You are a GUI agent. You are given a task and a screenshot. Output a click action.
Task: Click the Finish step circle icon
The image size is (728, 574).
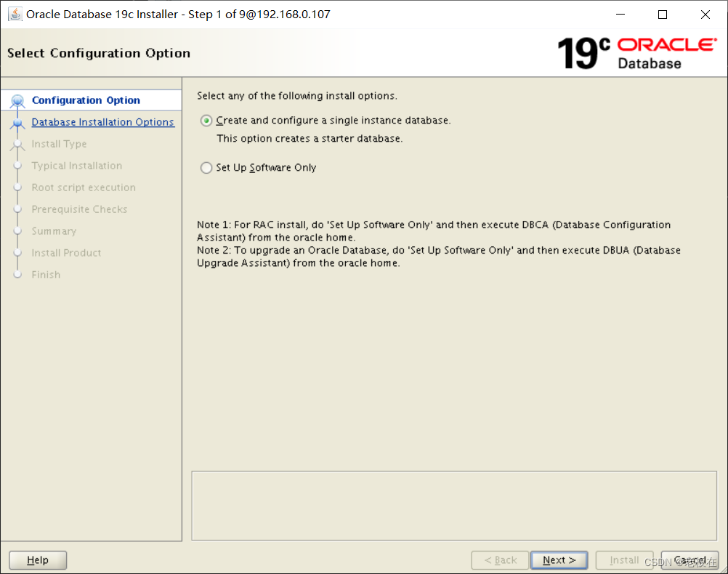click(x=17, y=275)
